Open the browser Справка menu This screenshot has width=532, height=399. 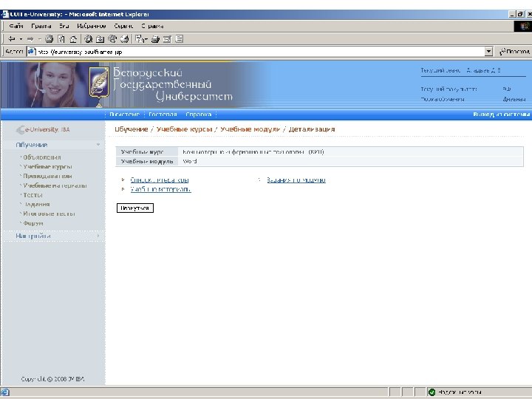(152, 26)
